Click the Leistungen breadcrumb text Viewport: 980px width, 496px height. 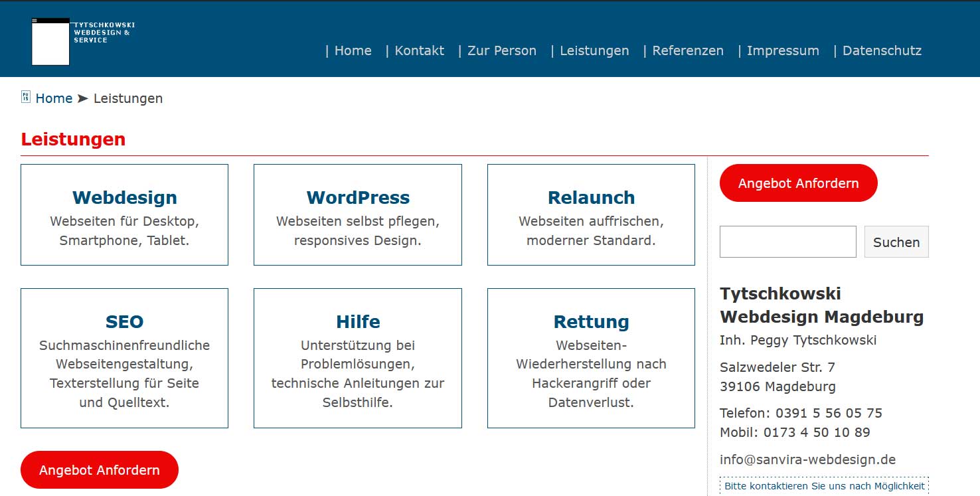point(128,98)
